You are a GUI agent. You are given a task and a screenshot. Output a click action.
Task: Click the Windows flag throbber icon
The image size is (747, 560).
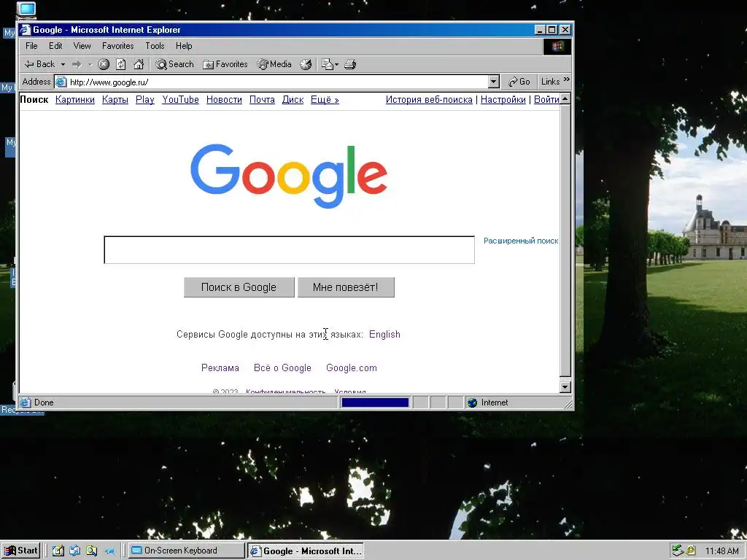coord(557,46)
